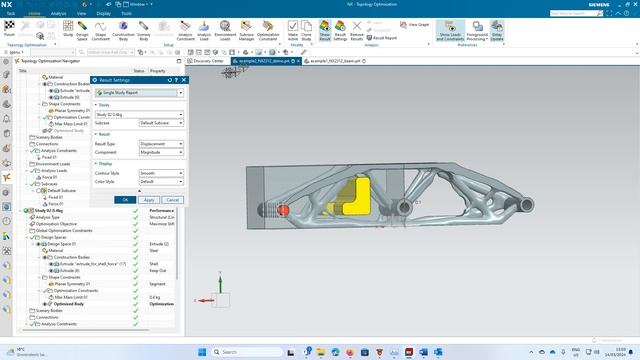
Task: Open the Home ribbon tab
Action: click(34, 13)
